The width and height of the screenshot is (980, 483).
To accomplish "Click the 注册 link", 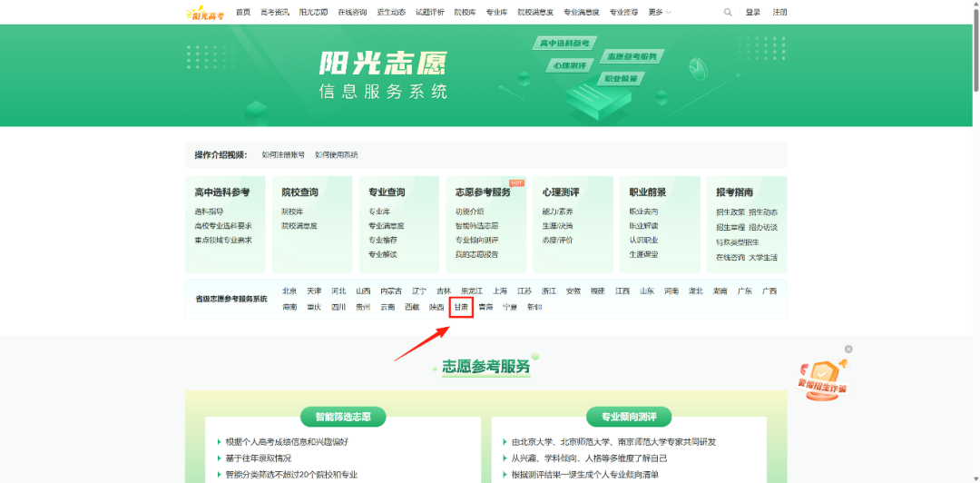I will (x=779, y=12).
